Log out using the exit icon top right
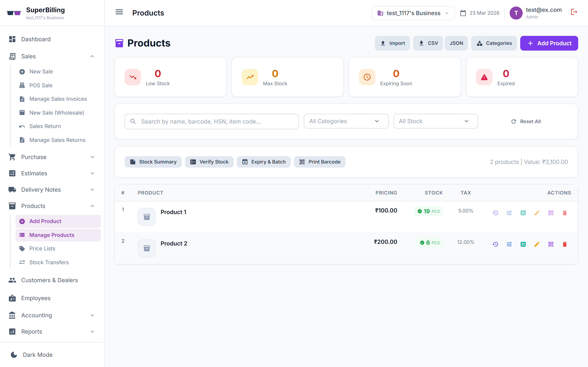Screen dimensions: 588x367 pos(574,12)
